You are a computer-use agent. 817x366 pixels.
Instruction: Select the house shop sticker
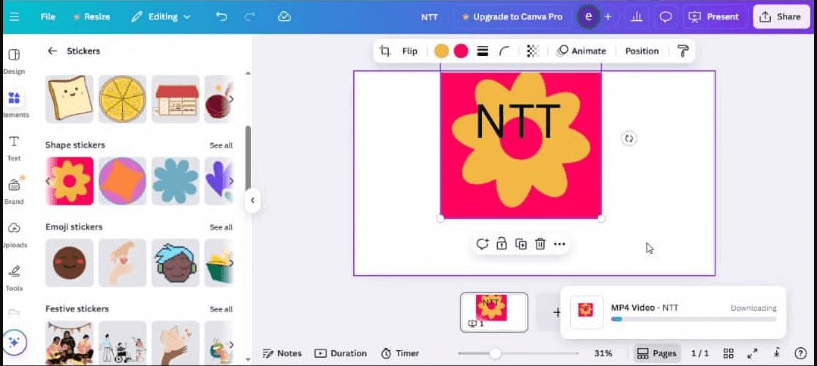[x=176, y=99]
